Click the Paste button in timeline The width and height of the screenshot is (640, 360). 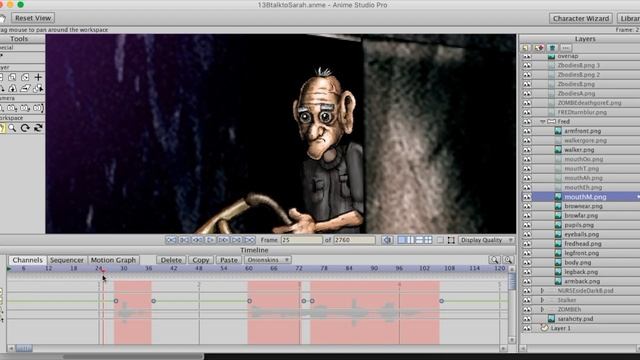[229, 260]
